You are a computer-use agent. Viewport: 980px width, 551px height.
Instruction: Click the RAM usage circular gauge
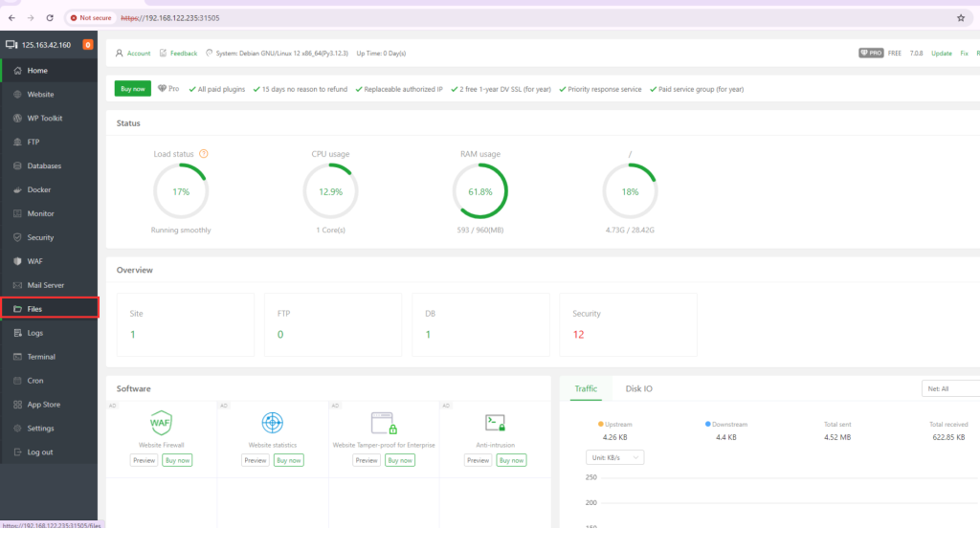pyautogui.click(x=480, y=191)
